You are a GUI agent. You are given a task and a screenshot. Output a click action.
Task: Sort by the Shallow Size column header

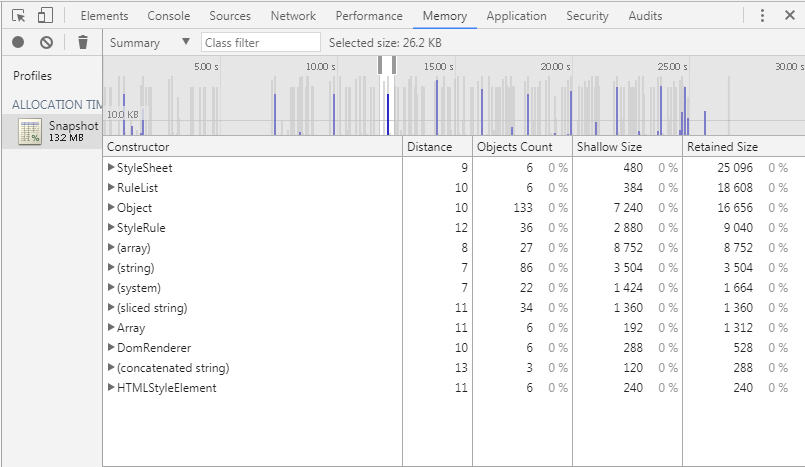click(627, 147)
